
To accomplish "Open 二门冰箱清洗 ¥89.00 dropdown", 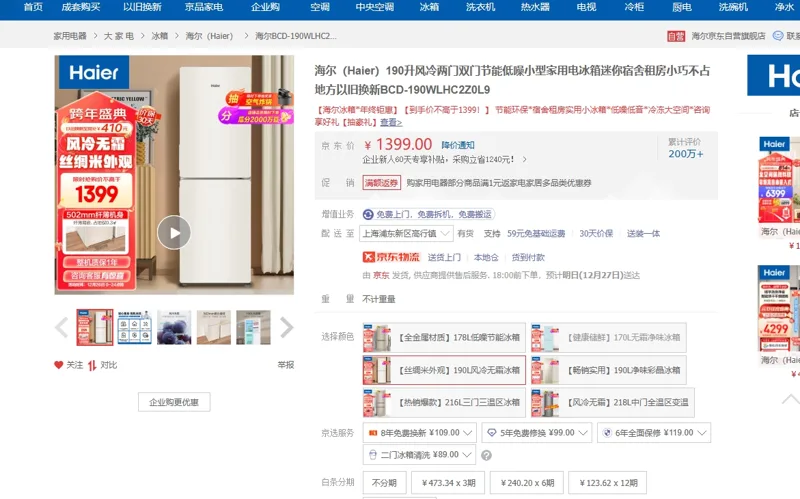I will pos(419,455).
